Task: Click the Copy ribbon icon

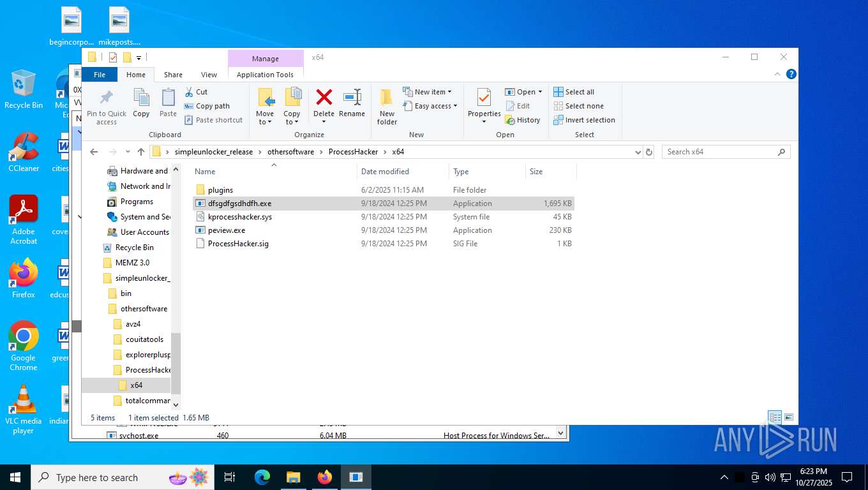Action: click(141, 103)
